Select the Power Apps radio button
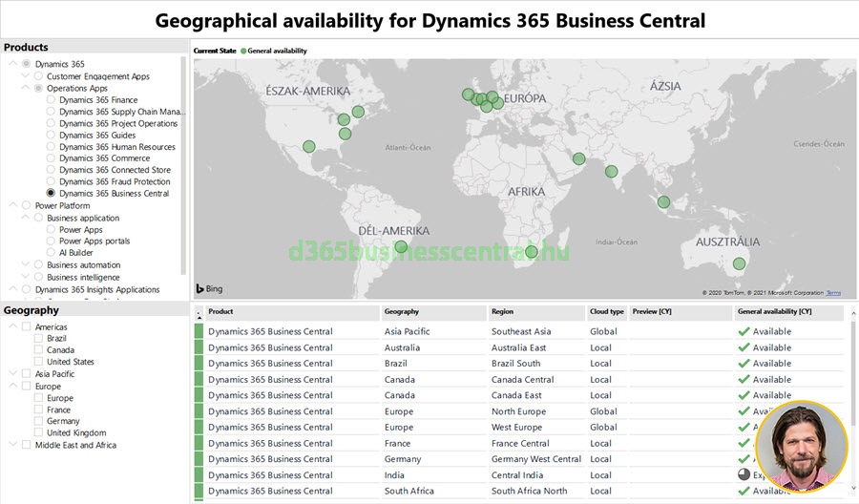Image resolution: width=859 pixels, height=504 pixels. 51,230
